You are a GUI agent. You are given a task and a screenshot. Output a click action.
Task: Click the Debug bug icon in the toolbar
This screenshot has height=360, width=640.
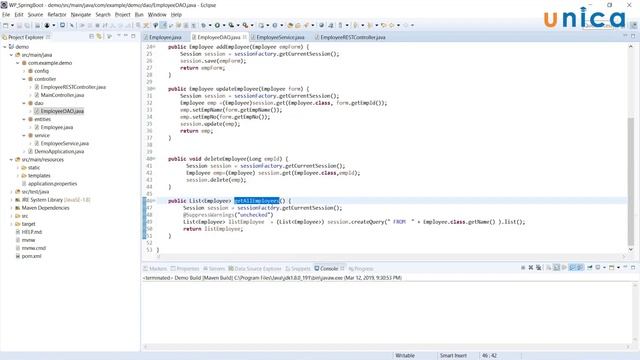click(203, 25)
